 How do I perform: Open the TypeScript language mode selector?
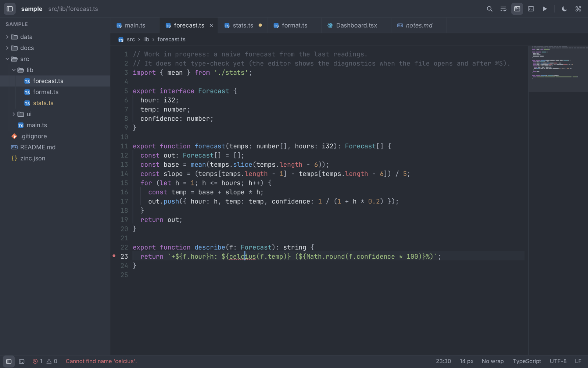[527, 361]
